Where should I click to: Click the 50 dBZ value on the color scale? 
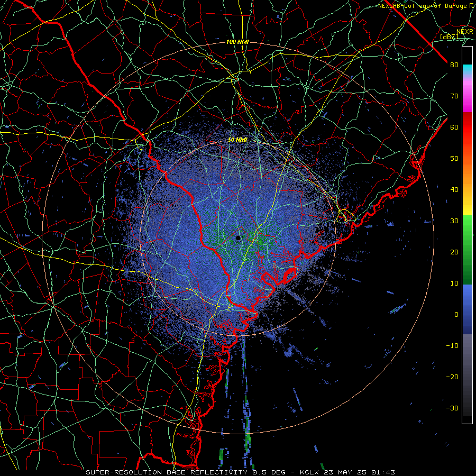pyautogui.click(x=454, y=159)
